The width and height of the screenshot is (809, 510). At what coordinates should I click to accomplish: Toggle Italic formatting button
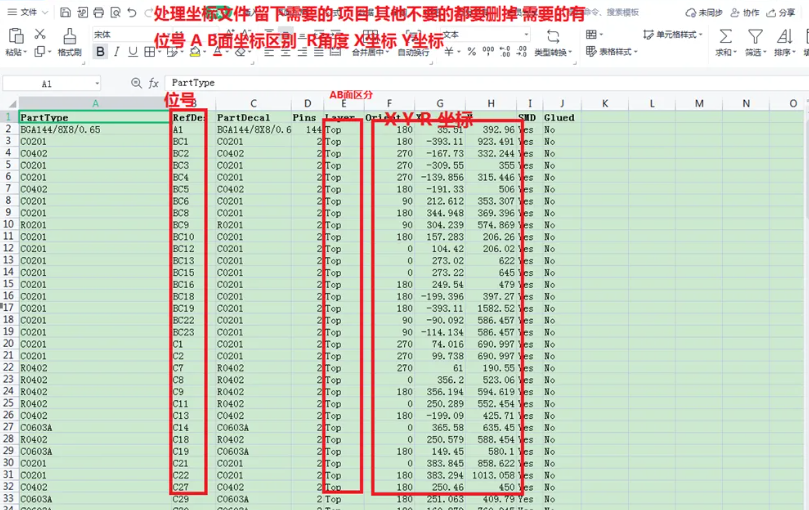(117, 52)
